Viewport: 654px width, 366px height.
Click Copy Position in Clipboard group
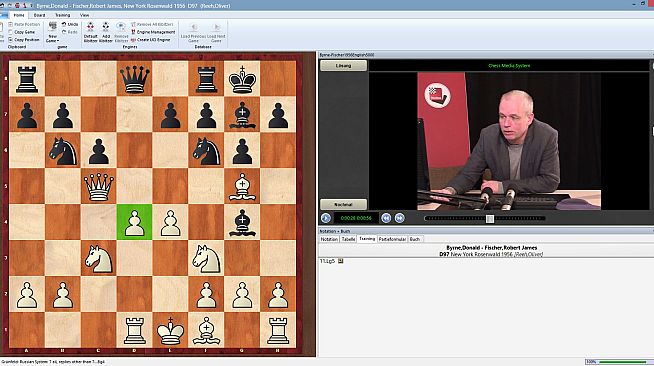click(x=24, y=40)
